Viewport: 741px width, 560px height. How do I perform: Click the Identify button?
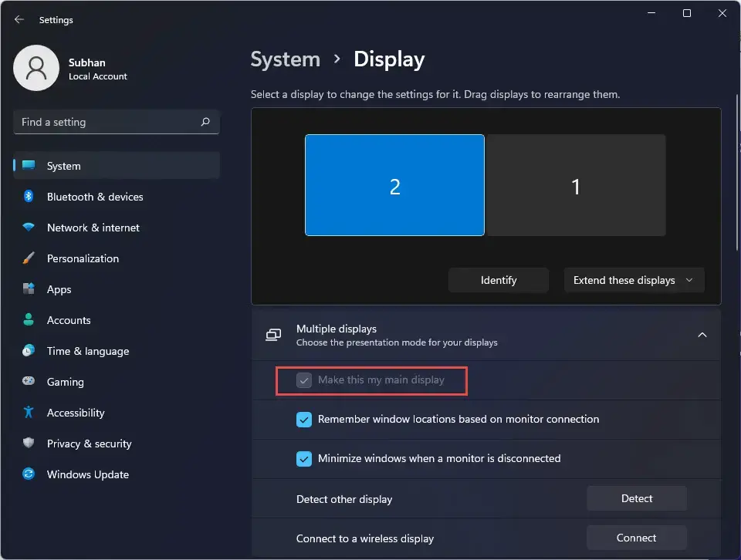coord(499,280)
